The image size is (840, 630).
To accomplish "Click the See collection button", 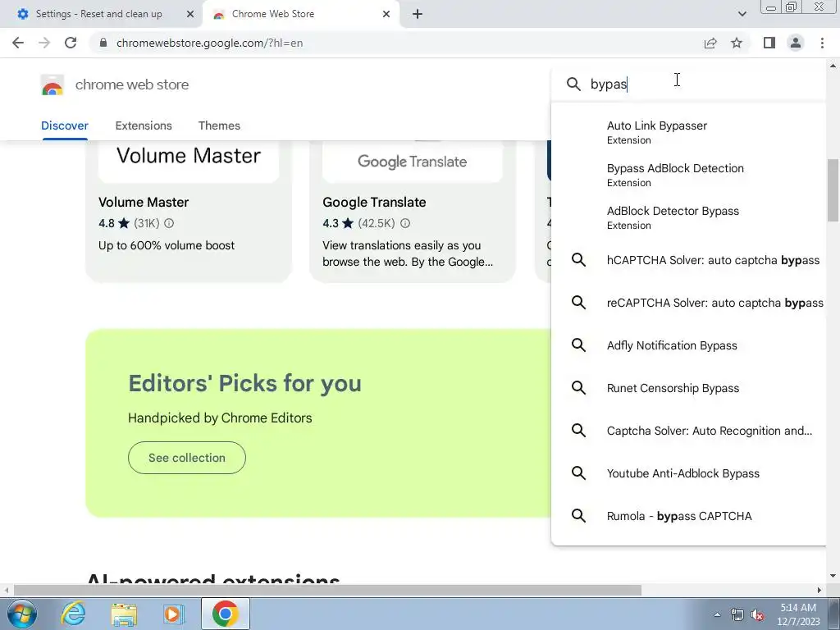I will [187, 458].
